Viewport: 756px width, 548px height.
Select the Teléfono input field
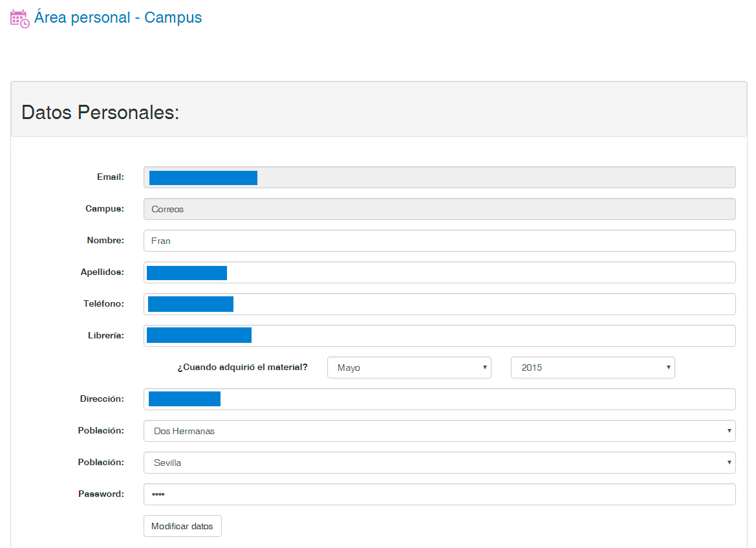pos(439,304)
